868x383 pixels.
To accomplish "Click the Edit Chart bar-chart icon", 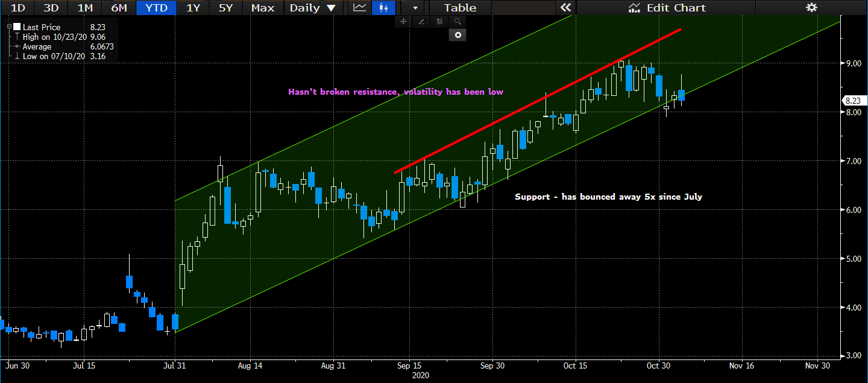I will (x=634, y=8).
